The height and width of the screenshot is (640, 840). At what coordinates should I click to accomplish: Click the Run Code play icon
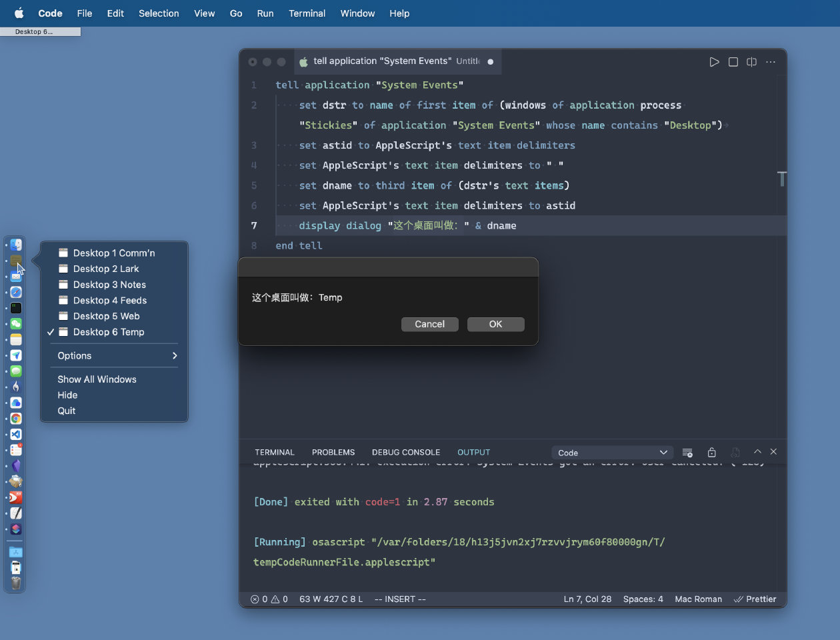click(714, 62)
